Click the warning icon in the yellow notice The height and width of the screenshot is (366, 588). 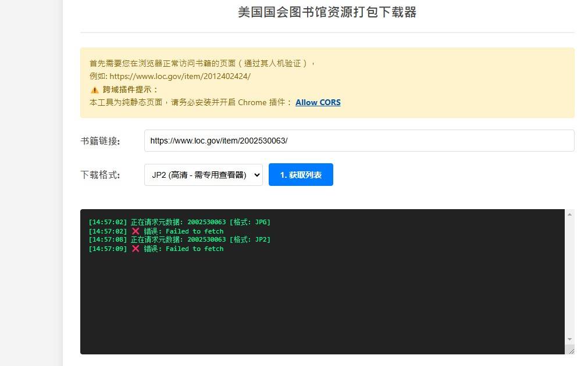click(94, 89)
